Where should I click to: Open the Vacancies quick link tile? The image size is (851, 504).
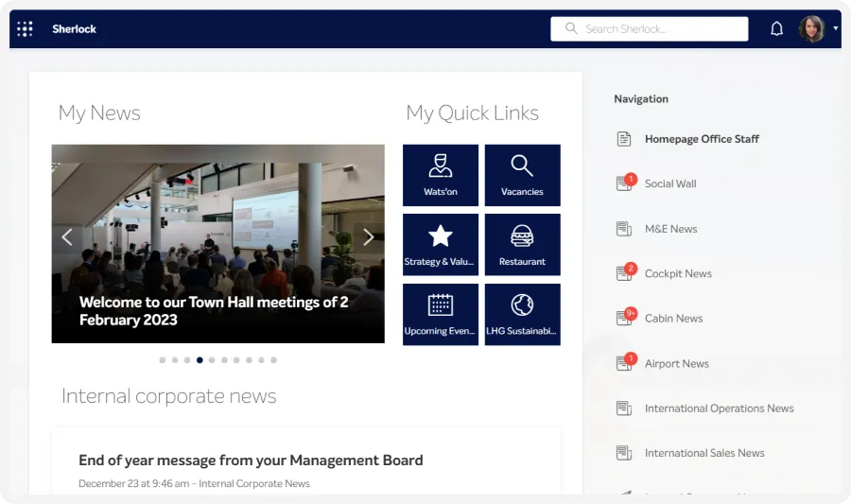coord(523,175)
